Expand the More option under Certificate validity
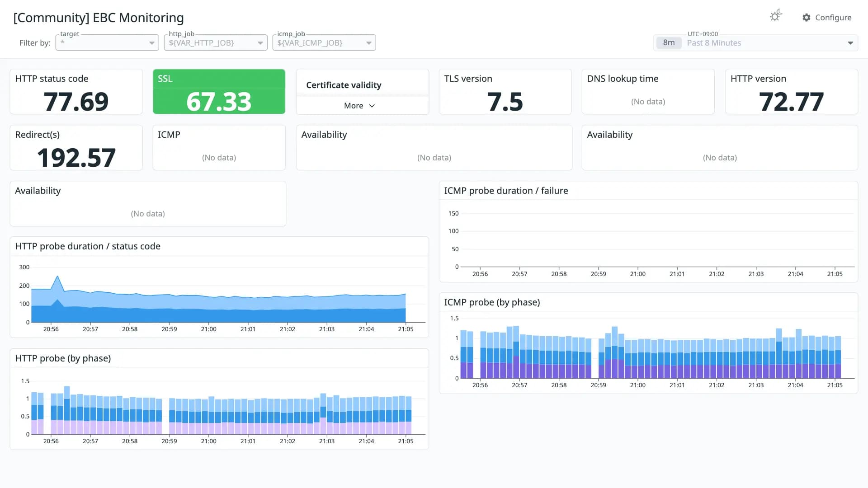 coord(360,106)
